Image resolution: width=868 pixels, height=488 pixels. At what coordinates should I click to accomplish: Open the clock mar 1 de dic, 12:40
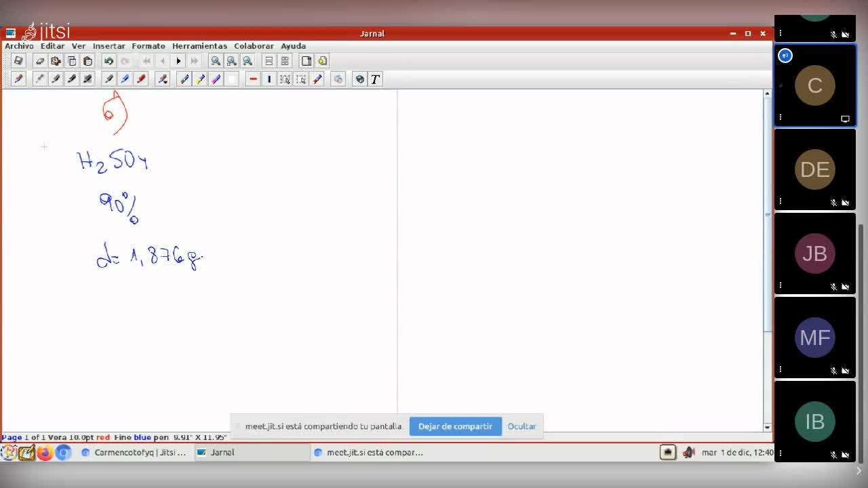(737, 452)
